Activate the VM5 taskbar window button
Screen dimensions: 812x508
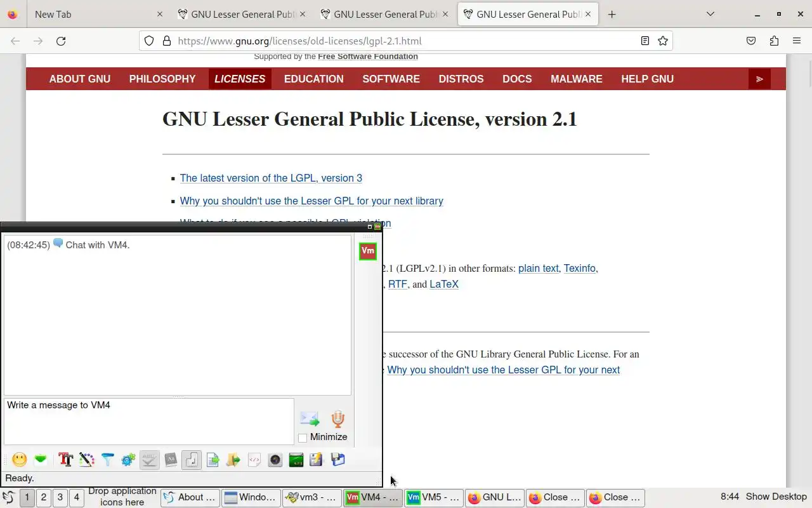pos(433,497)
